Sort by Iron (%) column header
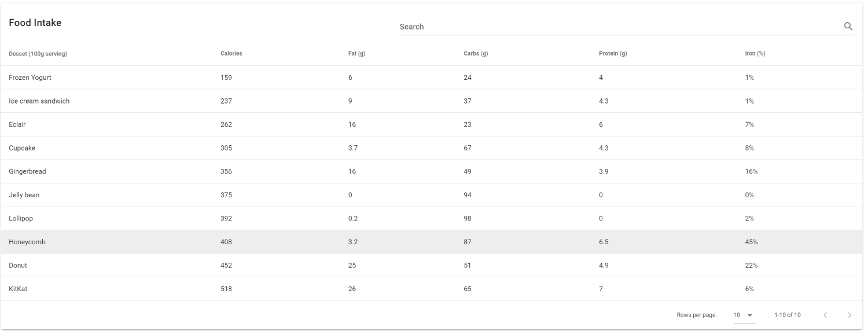The image size is (868, 331). pyautogui.click(x=755, y=54)
